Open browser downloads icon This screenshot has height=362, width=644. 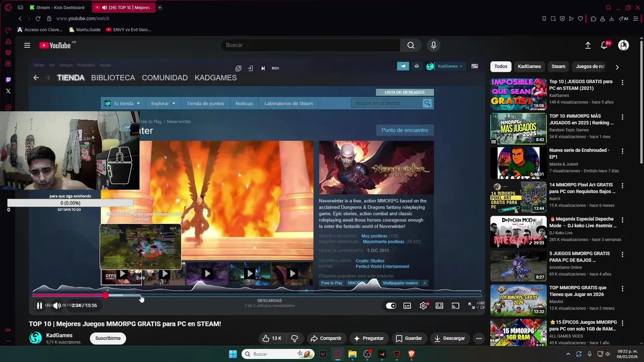click(611, 19)
